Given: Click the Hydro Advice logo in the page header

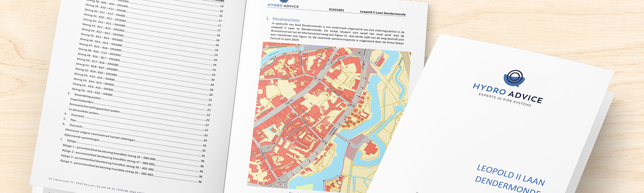Looking at the screenshot, I should 283,4.
